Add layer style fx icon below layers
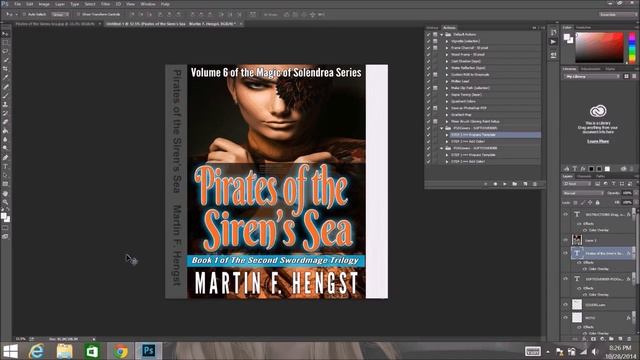The image size is (640, 360). coord(584,339)
